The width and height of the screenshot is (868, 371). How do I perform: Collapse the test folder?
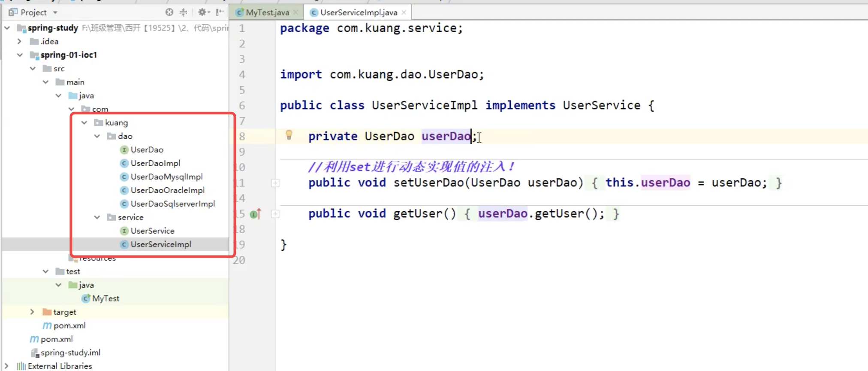click(x=46, y=271)
